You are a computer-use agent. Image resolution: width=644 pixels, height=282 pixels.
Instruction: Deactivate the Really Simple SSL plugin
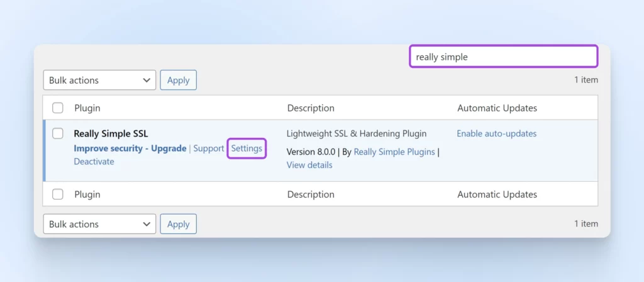[x=94, y=162]
